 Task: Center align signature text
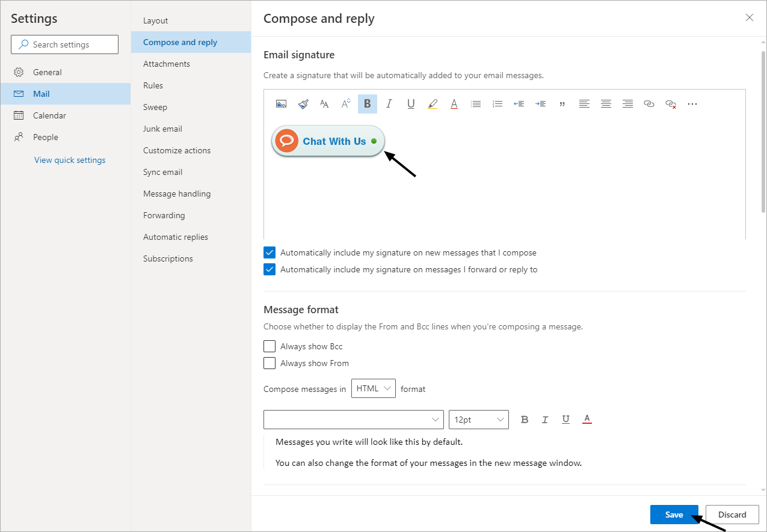[x=606, y=104]
